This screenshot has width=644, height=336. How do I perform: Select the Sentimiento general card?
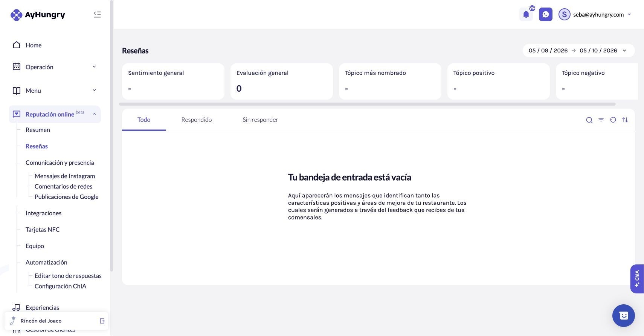173,81
